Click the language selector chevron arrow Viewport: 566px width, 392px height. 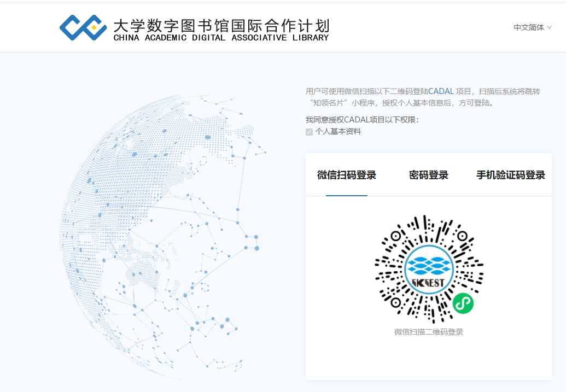pos(550,27)
